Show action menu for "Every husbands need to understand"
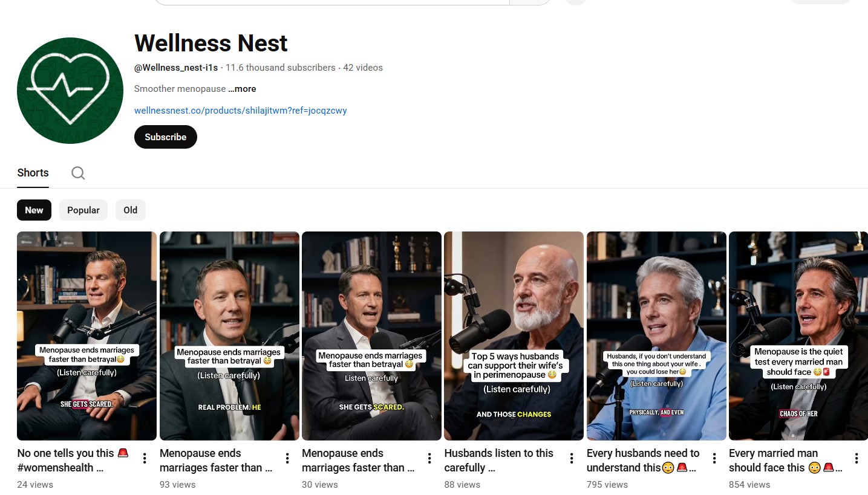This screenshot has width=868, height=495. tap(714, 459)
